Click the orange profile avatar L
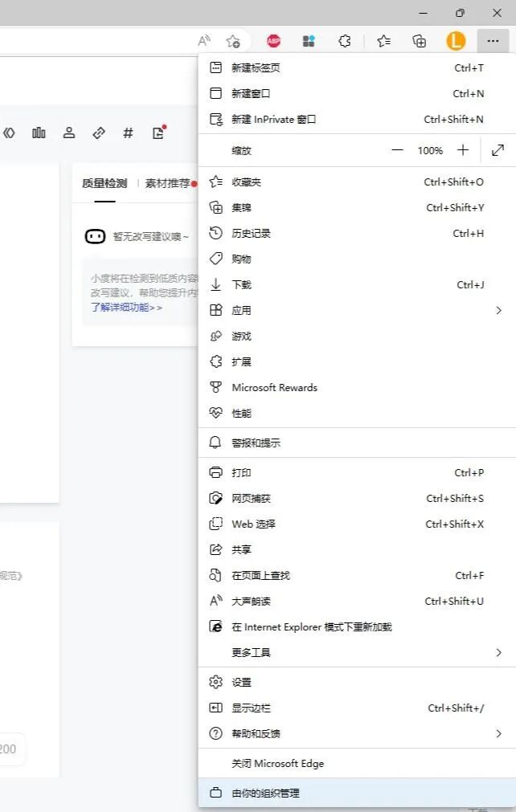 pos(456,41)
